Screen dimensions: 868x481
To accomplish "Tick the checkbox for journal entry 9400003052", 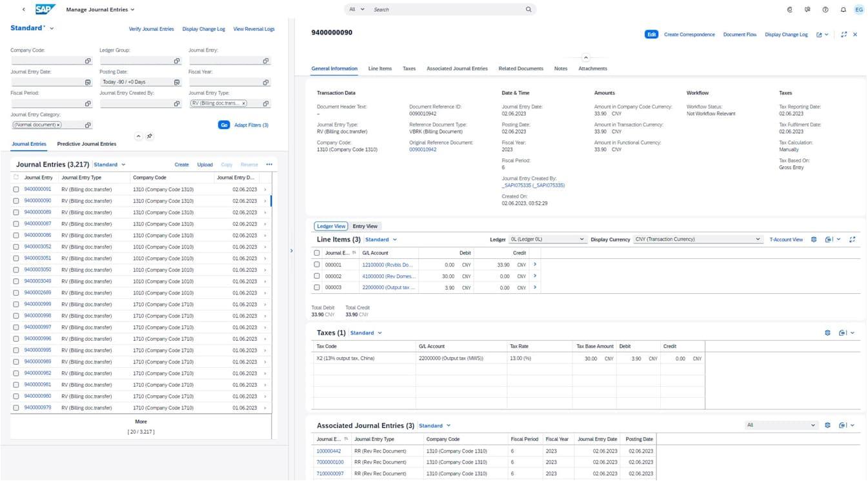I will 16,247.
